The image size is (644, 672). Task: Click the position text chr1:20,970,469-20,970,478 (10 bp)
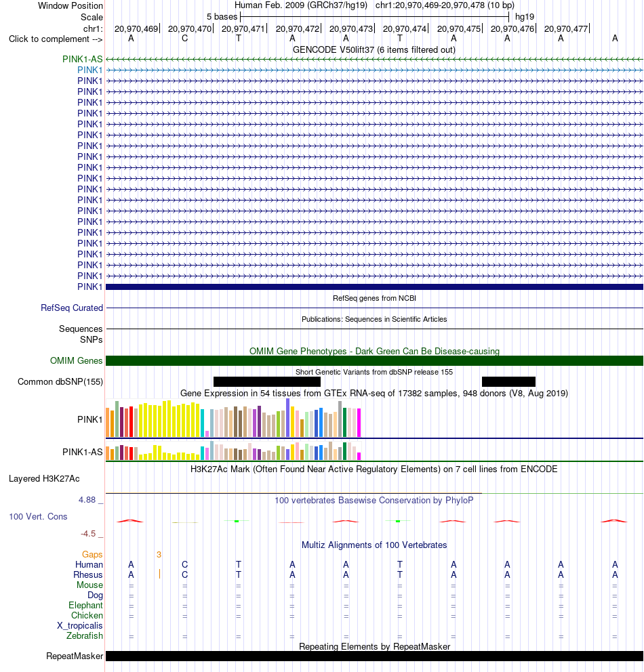point(445,5)
